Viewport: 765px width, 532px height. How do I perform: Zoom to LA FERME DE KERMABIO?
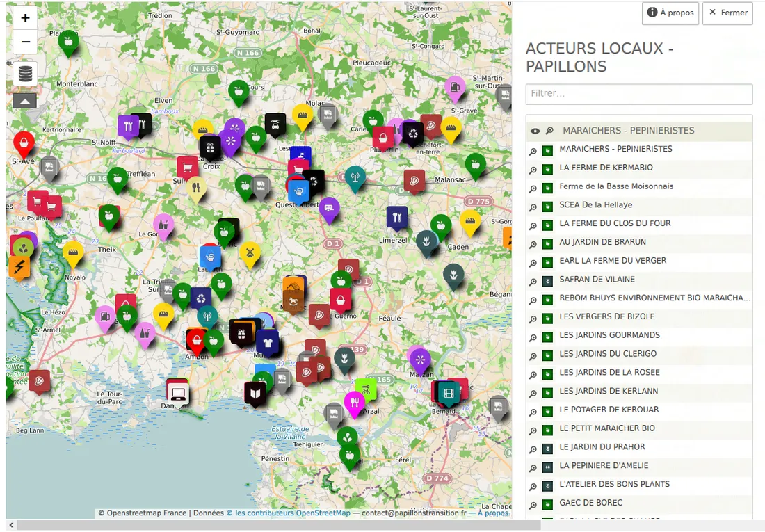pos(533,168)
